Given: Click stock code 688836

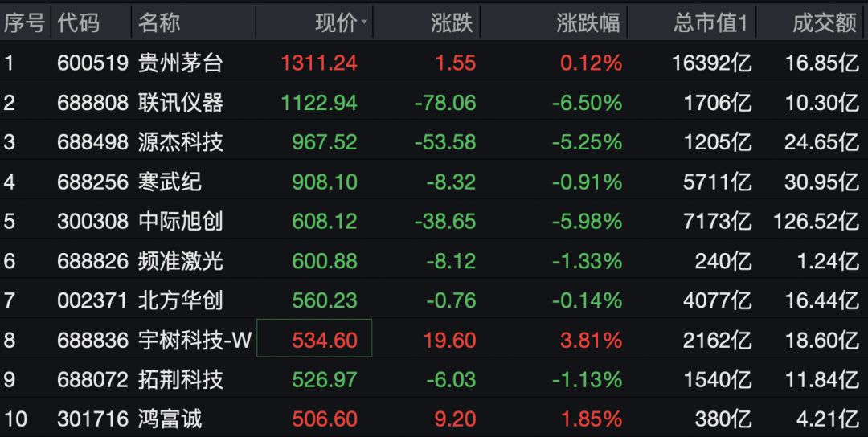Looking at the screenshot, I should tap(92, 340).
